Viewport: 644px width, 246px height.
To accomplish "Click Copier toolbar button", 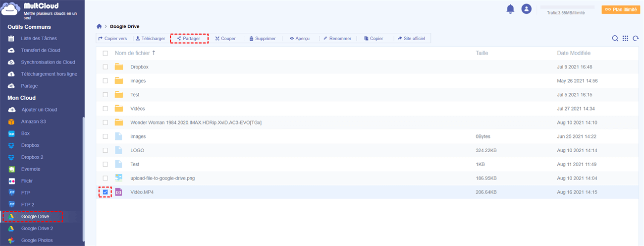I will (x=374, y=38).
